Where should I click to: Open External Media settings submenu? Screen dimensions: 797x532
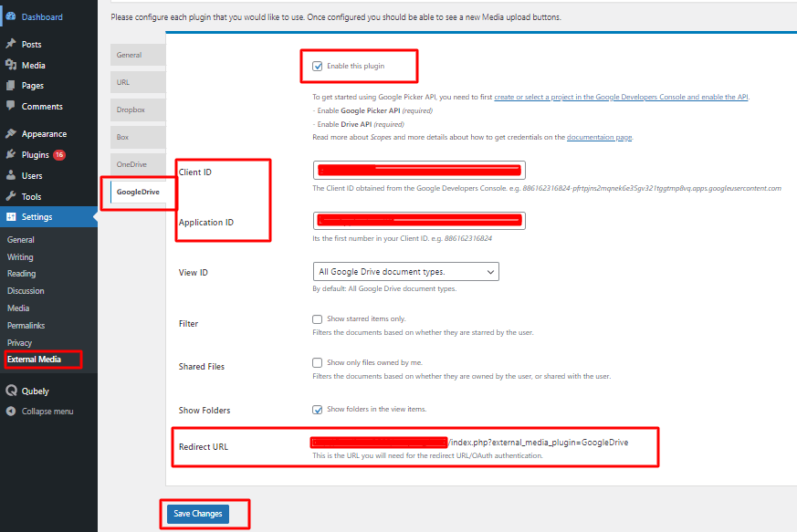pos(34,360)
